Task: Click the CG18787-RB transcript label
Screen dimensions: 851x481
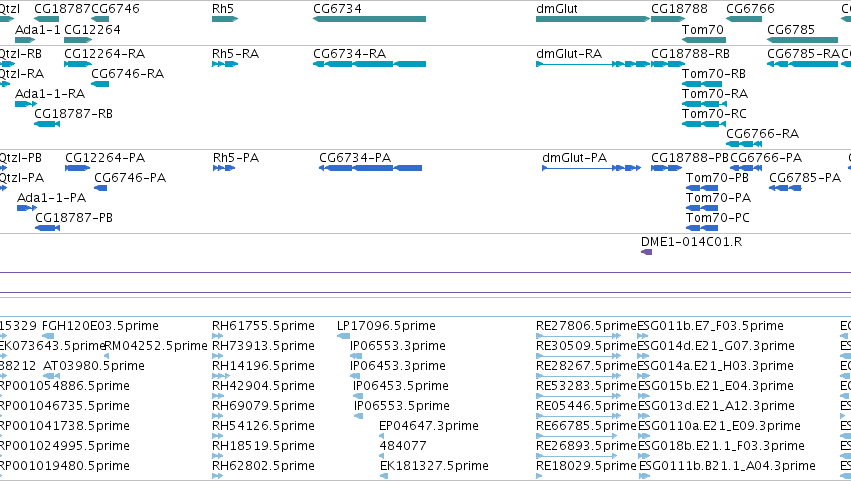Action: click(x=73, y=114)
